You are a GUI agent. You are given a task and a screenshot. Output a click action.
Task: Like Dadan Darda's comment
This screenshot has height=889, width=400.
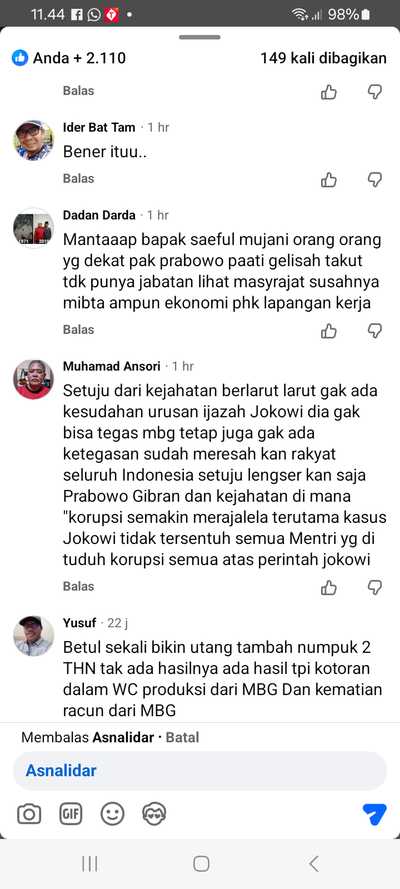(329, 331)
